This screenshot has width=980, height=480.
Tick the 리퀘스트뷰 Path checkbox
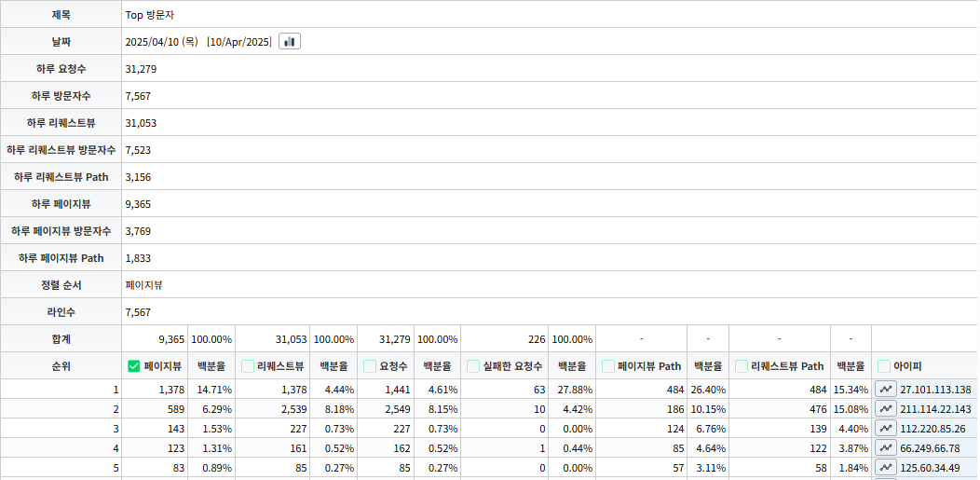pyautogui.click(x=742, y=366)
